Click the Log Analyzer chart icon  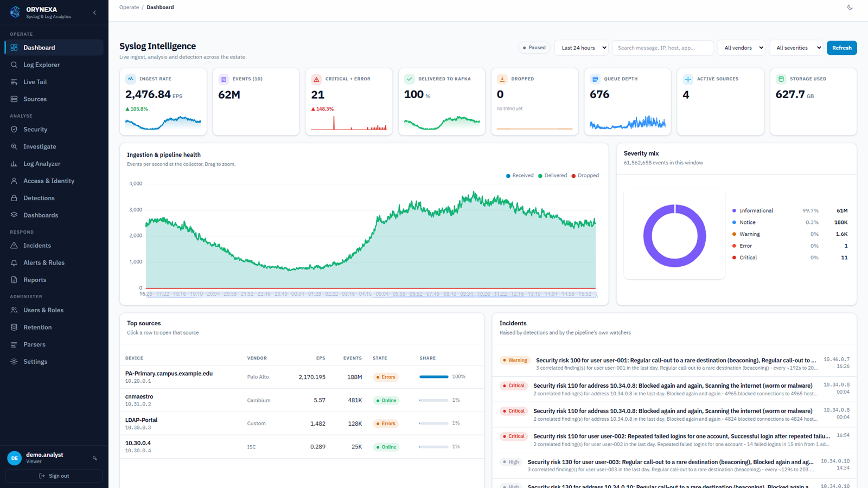tap(14, 164)
